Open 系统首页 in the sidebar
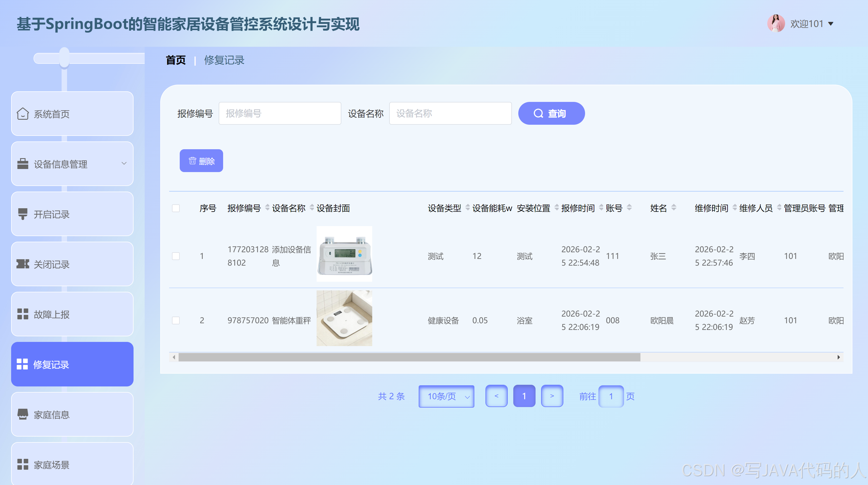The width and height of the screenshot is (868, 485). (x=72, y=114)
